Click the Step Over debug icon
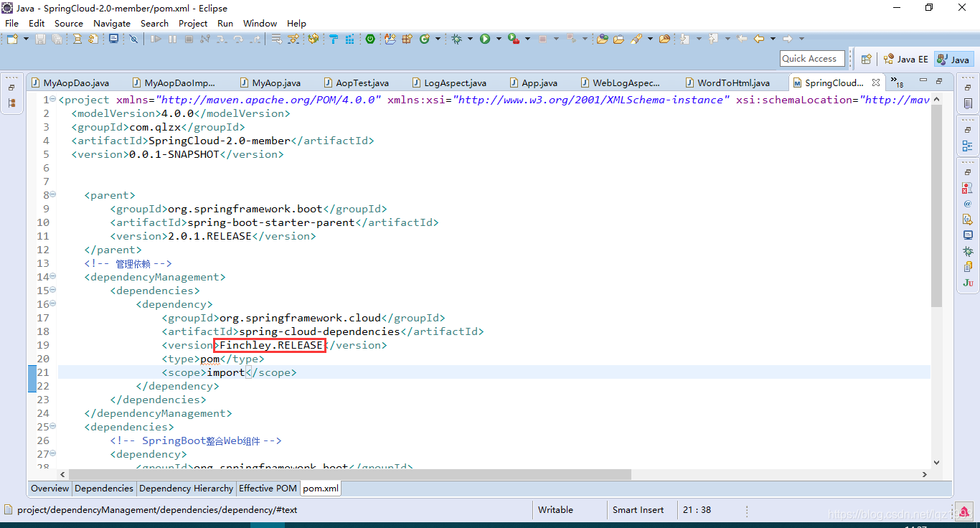Image resolution: width=980 pixels, height=528 pixels. coord(238,39)
